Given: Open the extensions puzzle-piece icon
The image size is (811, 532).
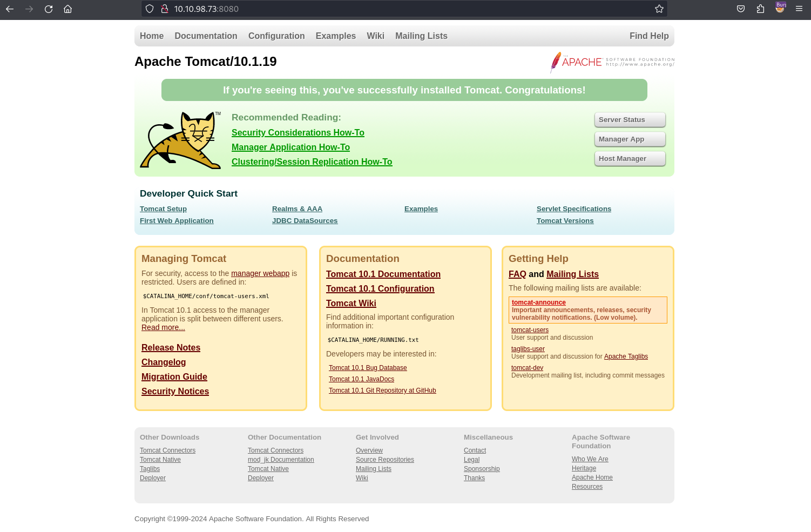Looking at the screenshot, I should [760, 9].
